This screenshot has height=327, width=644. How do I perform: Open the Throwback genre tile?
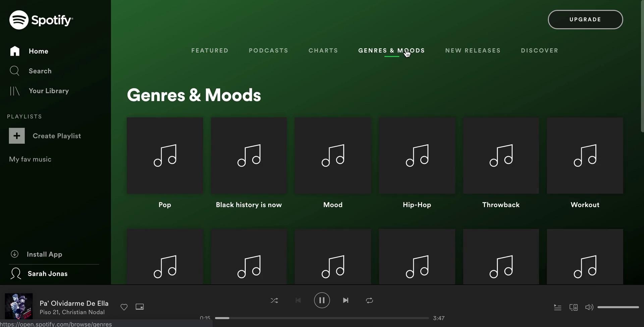coord(501,155)
